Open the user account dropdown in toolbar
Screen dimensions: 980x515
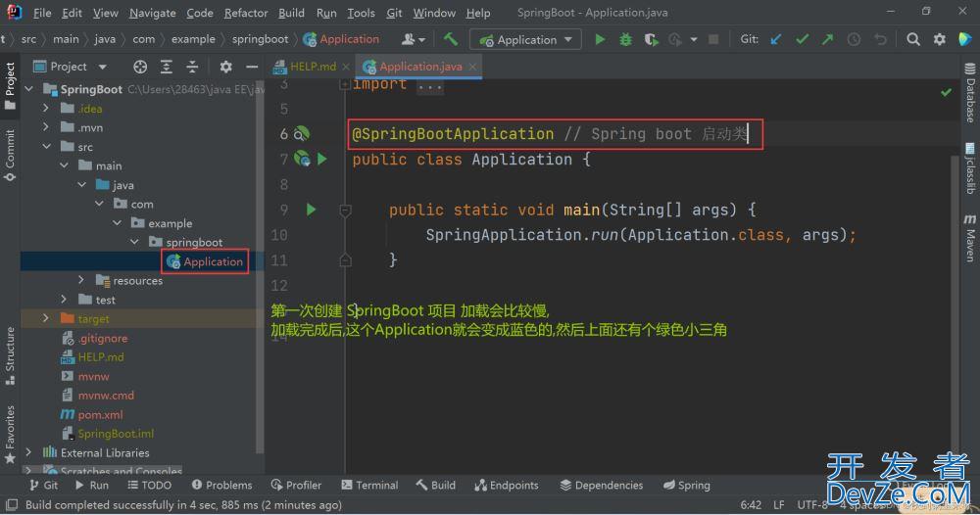click(414, 39)
